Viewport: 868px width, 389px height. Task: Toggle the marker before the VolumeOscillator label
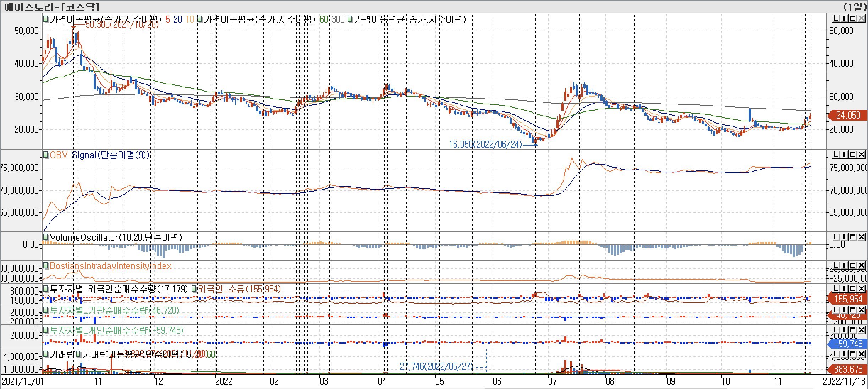(x=46, y=237)
